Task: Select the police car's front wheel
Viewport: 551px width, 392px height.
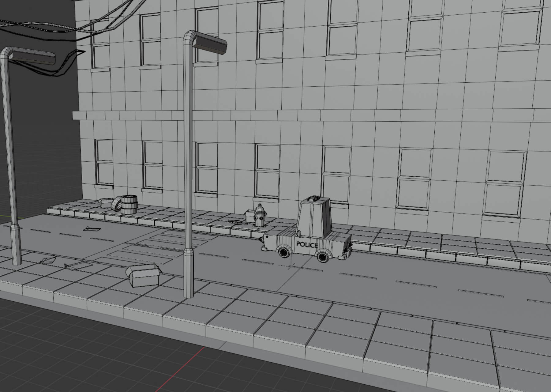Action: 283,252
